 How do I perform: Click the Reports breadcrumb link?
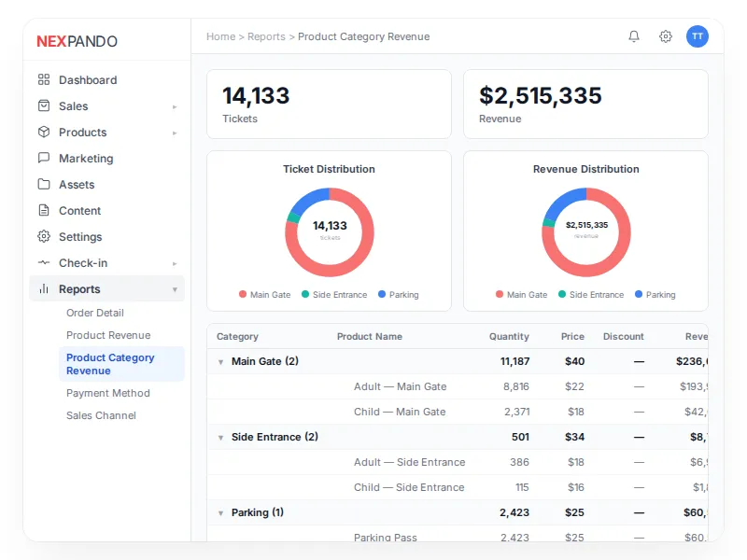coord(266,36)
